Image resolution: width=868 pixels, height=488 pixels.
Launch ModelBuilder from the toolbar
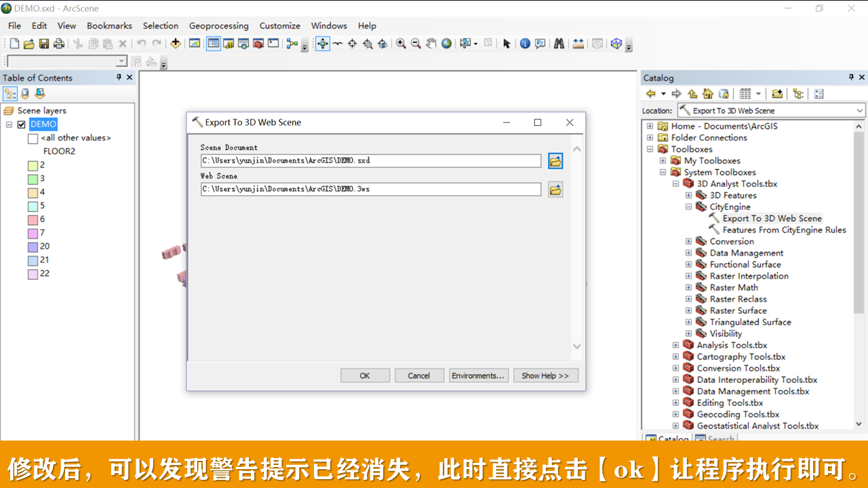292,43
